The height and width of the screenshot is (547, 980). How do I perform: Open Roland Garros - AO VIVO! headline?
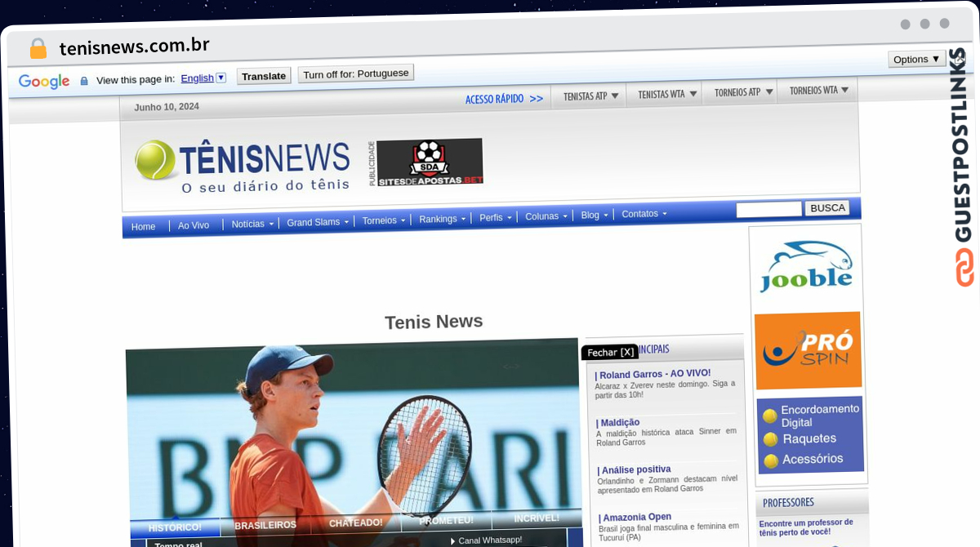pos(653,374)
